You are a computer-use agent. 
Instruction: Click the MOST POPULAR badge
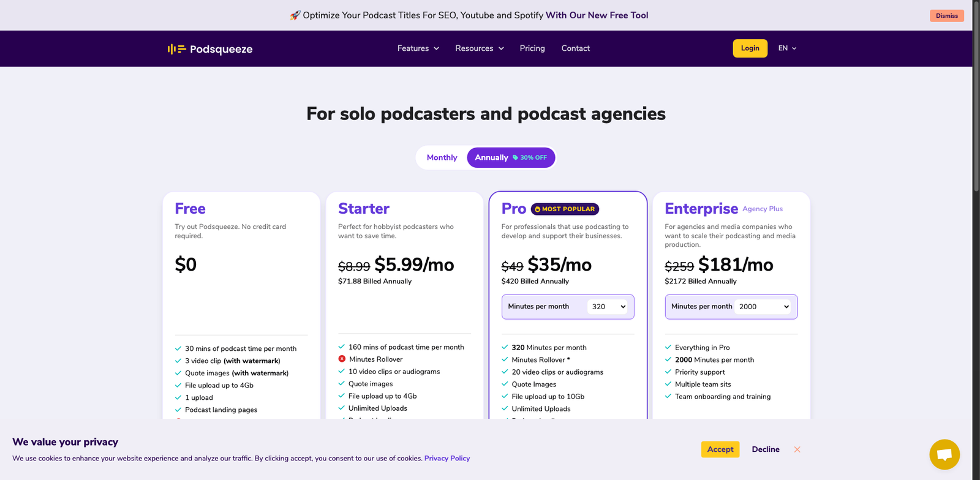[565, 209]
